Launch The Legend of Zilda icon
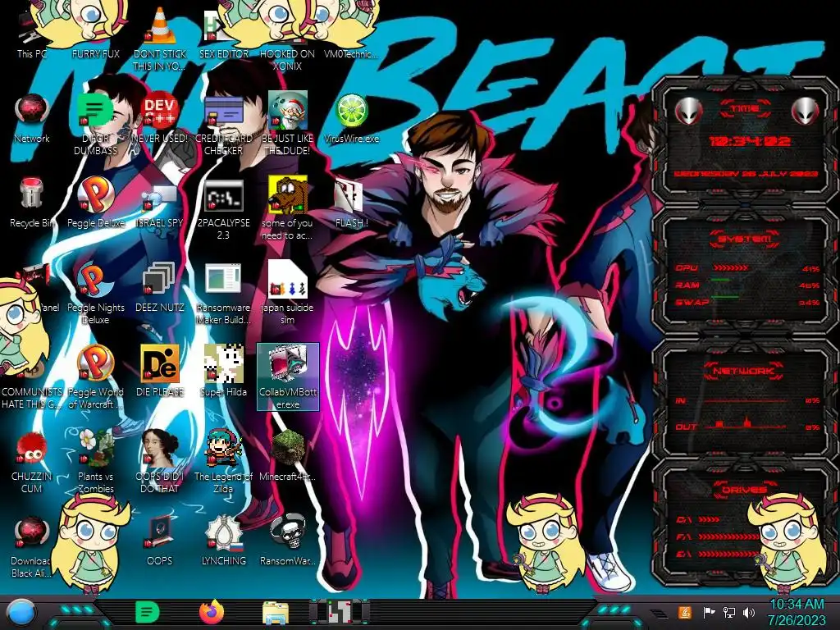Image resolution: width=840 pixels, height=630 pixels. click(223, 463)
